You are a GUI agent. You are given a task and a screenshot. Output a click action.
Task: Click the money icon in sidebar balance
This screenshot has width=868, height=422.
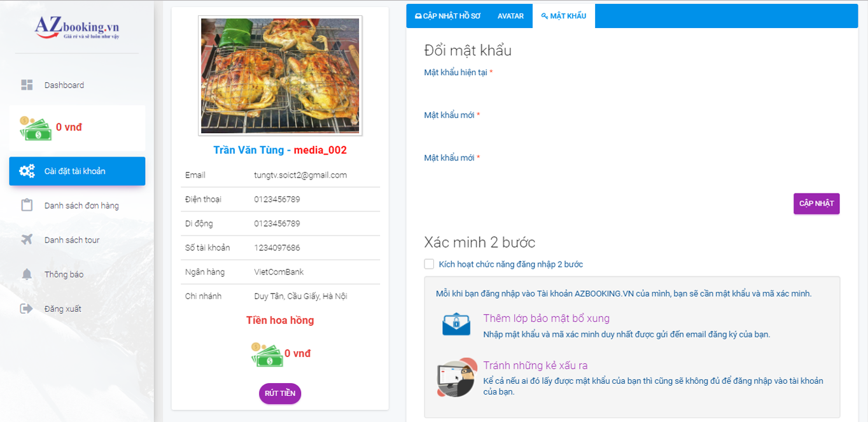pyautogui.click(x=34, y=128)
